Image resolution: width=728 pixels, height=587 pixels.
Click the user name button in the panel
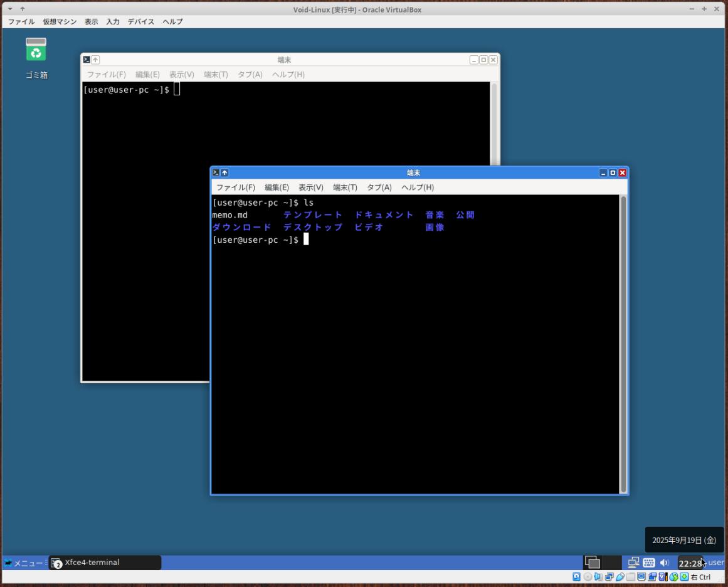click(716, 563)
